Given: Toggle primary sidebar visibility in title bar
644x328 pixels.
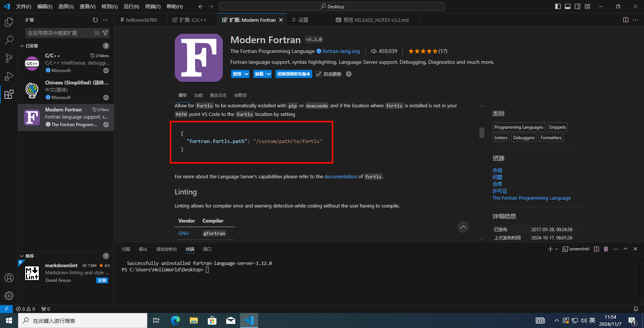Looking at the screenshot, I should tap(558, 6).
